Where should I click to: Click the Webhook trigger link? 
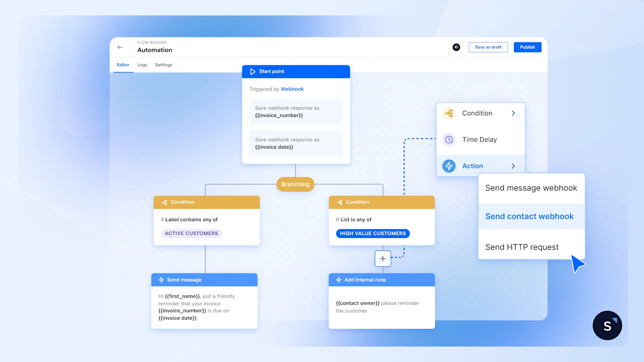292,89
